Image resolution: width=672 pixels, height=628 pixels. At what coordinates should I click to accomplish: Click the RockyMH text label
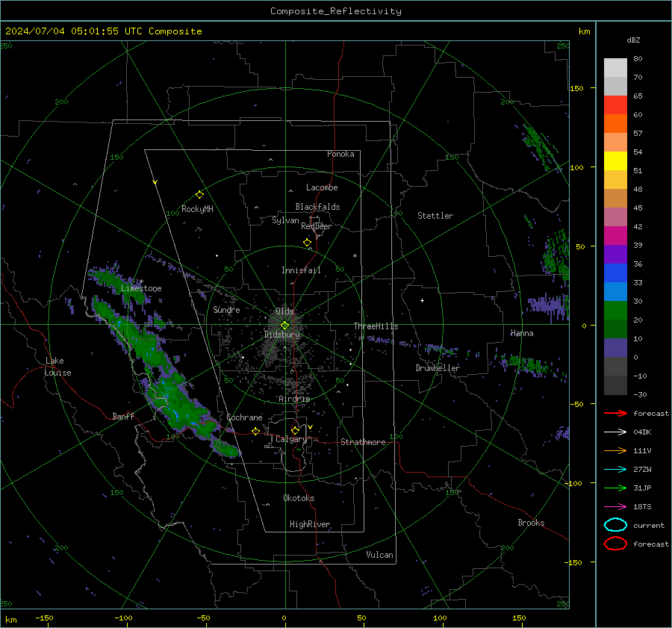197,209
